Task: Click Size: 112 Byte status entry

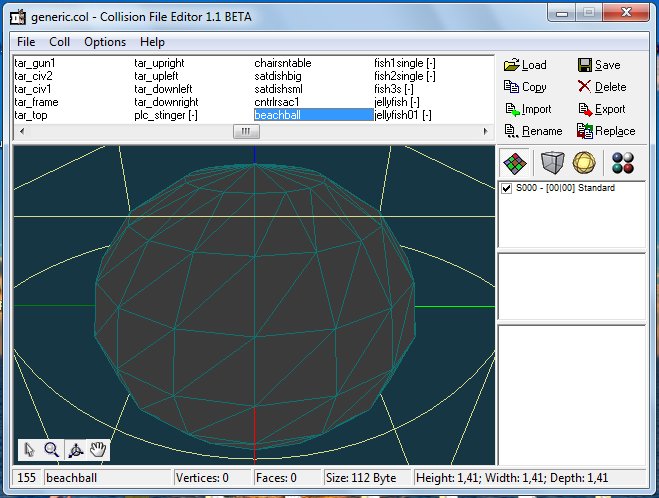Action: click(x=361, y=478)
